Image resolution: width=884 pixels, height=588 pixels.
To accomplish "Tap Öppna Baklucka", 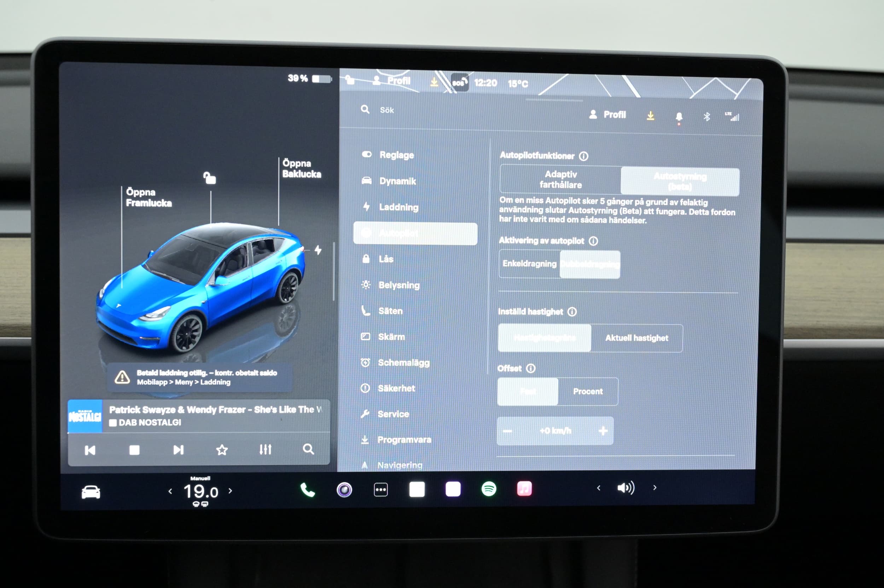I will pyautogui.click(x=301, y=169).
